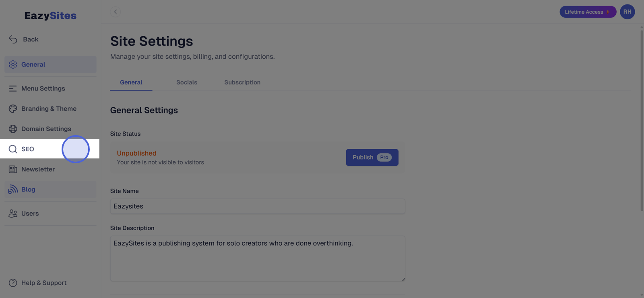Switch to the Socials tab
This screenshot has width=644, height=298.
tap(187, 82)
